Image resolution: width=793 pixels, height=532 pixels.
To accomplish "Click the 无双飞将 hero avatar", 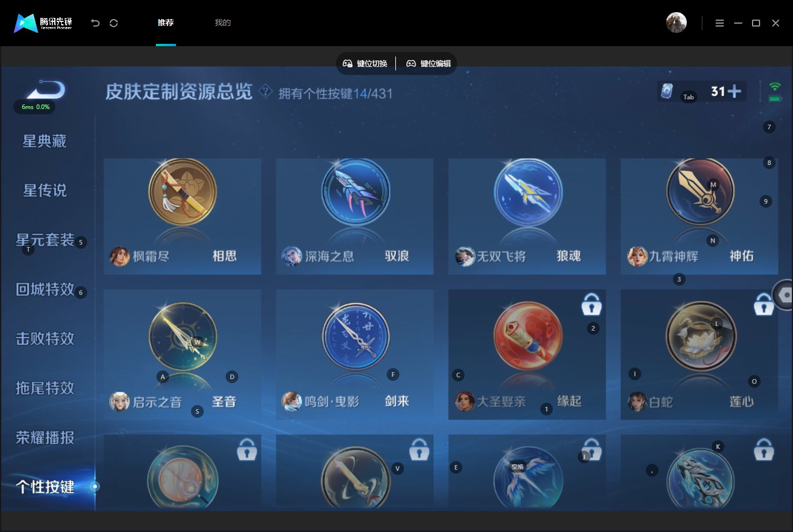I will 465,256.
